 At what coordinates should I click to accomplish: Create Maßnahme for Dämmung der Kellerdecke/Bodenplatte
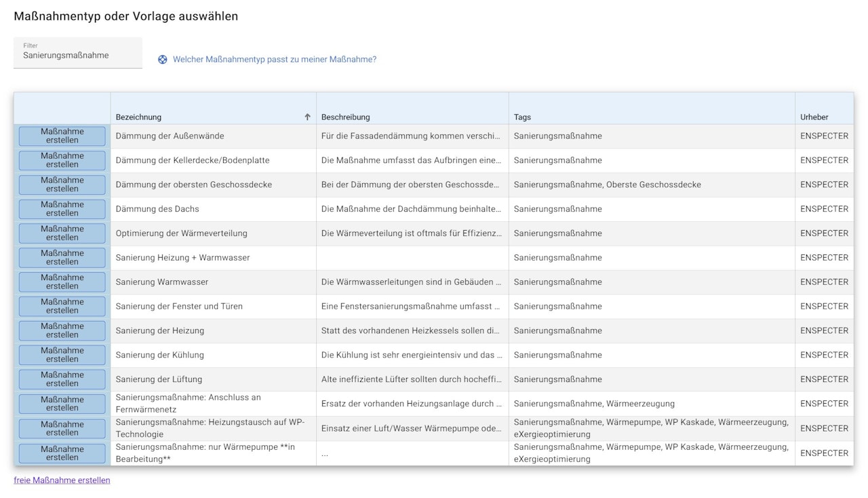(62, 161)
